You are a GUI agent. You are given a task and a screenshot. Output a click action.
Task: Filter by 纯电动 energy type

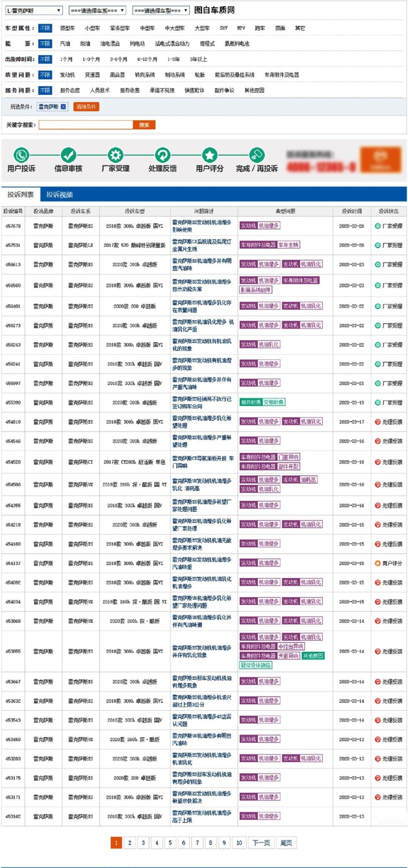(137, 44)
